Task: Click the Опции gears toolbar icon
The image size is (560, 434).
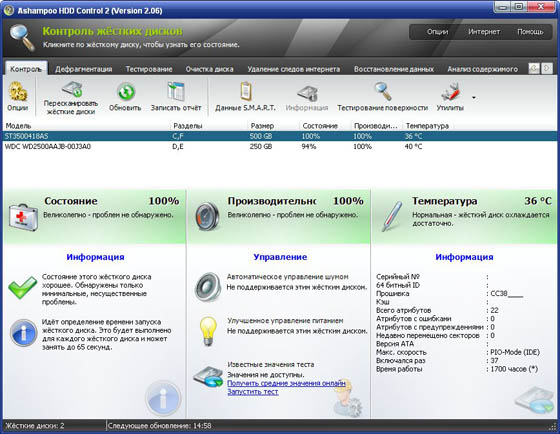Action: point(18,91)
